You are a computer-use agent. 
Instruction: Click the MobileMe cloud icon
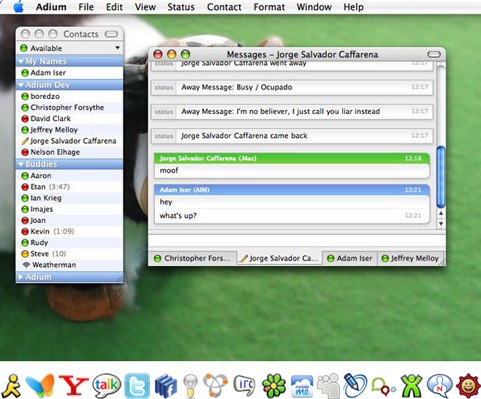pyautogui.click(x=302, y=386)
